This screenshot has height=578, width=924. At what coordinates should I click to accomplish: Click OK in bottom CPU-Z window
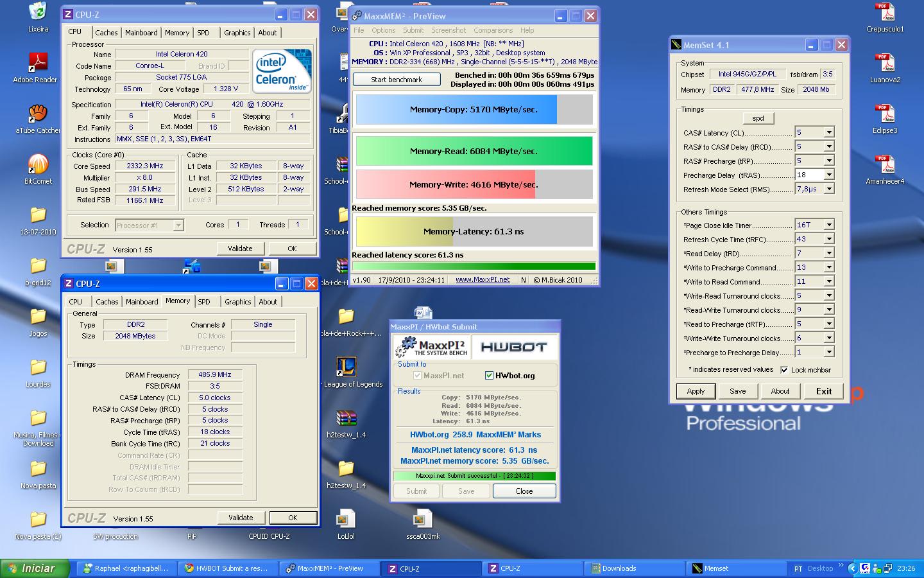[x=293, y=518]
